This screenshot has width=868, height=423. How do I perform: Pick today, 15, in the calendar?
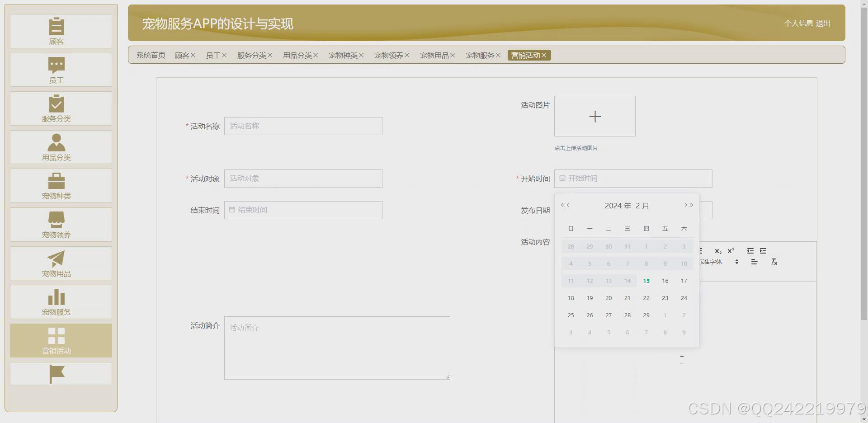coord(646,281)
